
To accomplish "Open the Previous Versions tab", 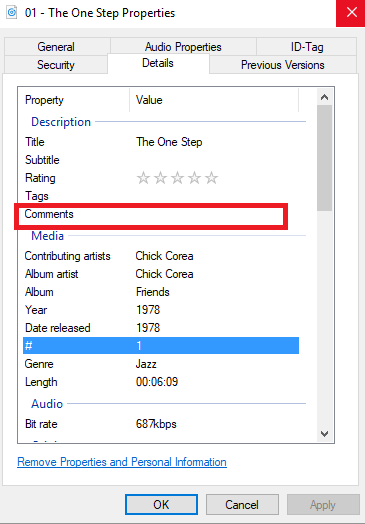I will click(x=283, y=65).
